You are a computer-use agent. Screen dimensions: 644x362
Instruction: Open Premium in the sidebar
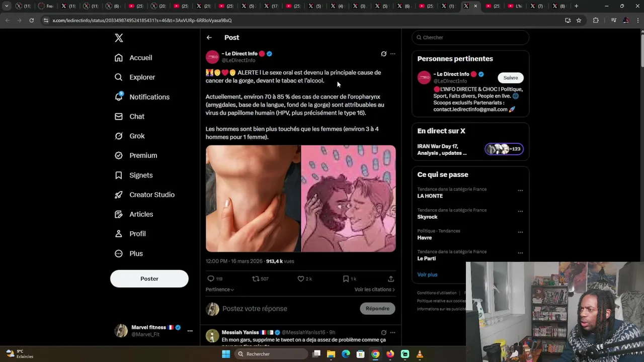136,156
